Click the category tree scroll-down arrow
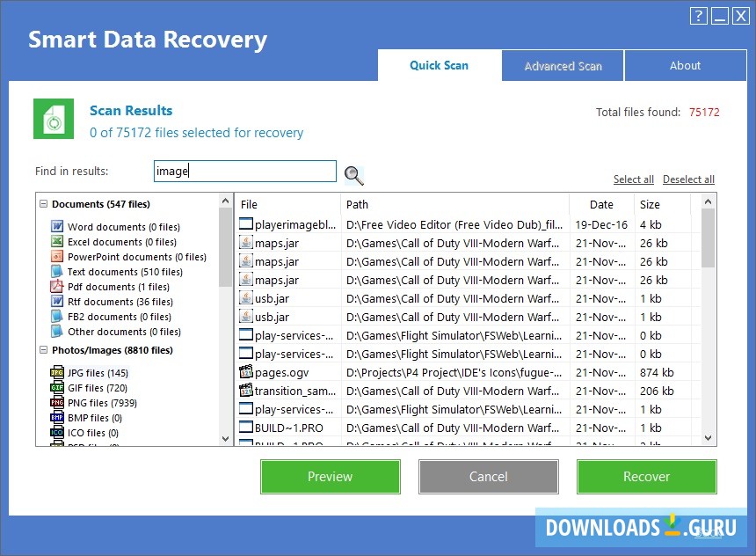Screen dimensions: 756x556 point(225,439)
